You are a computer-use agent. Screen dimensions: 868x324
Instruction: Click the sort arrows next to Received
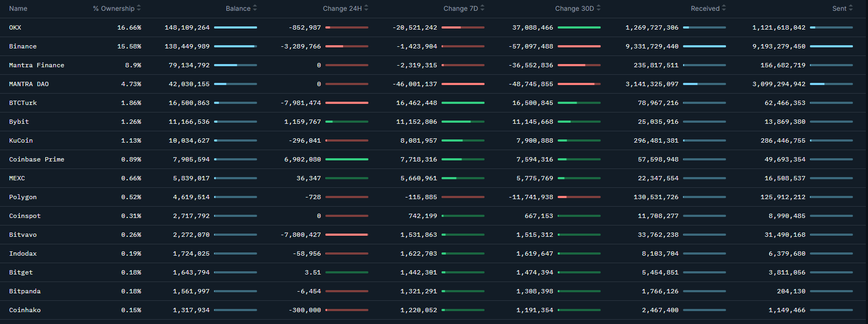click(x=724, y=8)
